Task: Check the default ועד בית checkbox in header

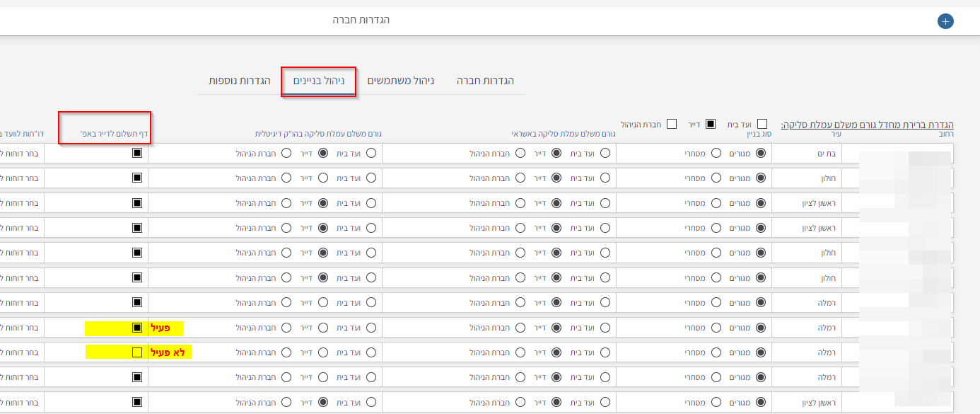Action: click(762, 124)
